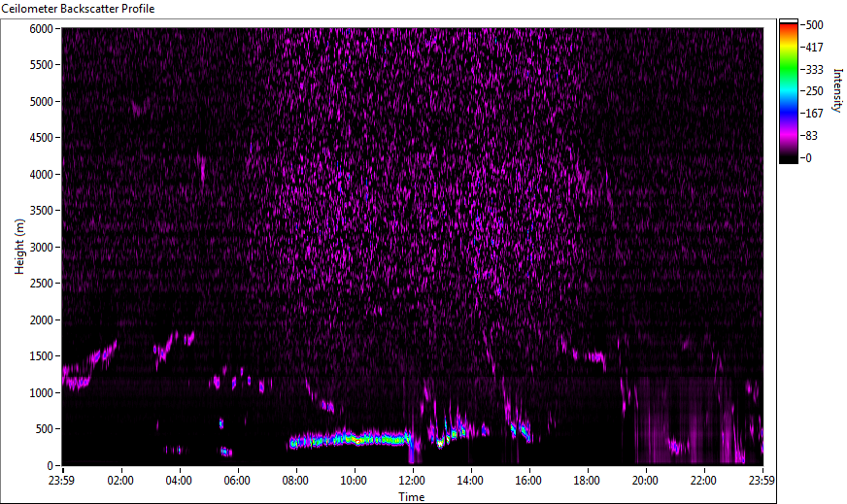The height and width of the screenshot is (504, 847).
Task: Click the 4500 height tick label
Action: pyautogui.click(x=42, y=138)
